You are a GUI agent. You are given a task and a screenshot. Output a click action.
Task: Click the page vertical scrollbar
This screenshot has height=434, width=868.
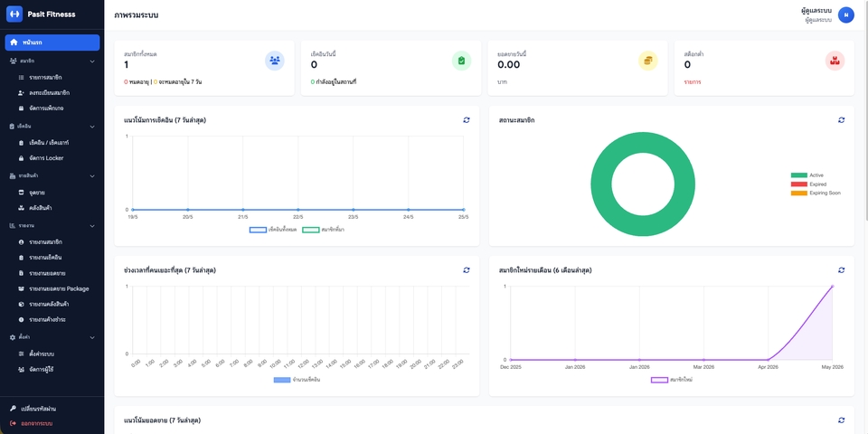(865, 217)
